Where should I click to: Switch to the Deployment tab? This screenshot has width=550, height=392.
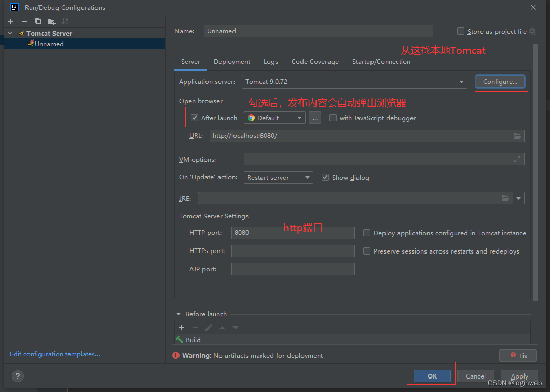(x=232, y=62)
